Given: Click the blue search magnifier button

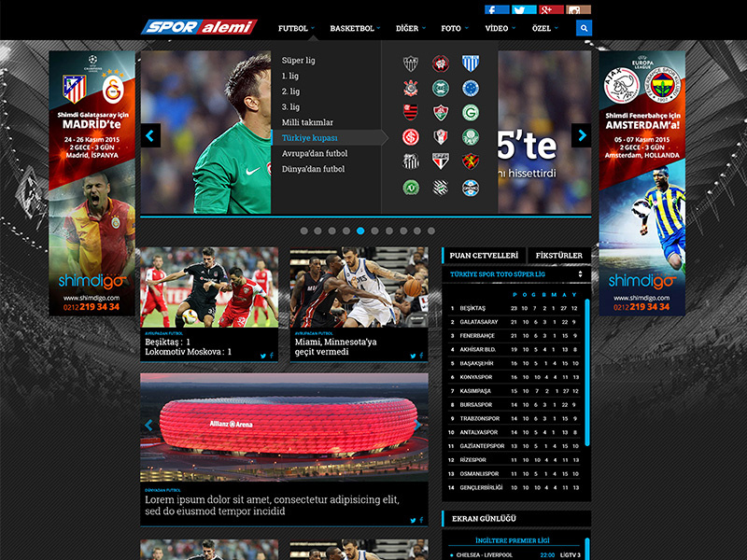Looking at the screenshot, I should coord(584,28).
